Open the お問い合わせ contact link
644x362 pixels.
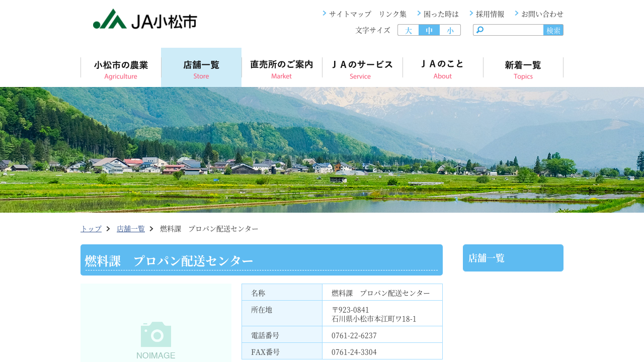(x=542, y=14)
